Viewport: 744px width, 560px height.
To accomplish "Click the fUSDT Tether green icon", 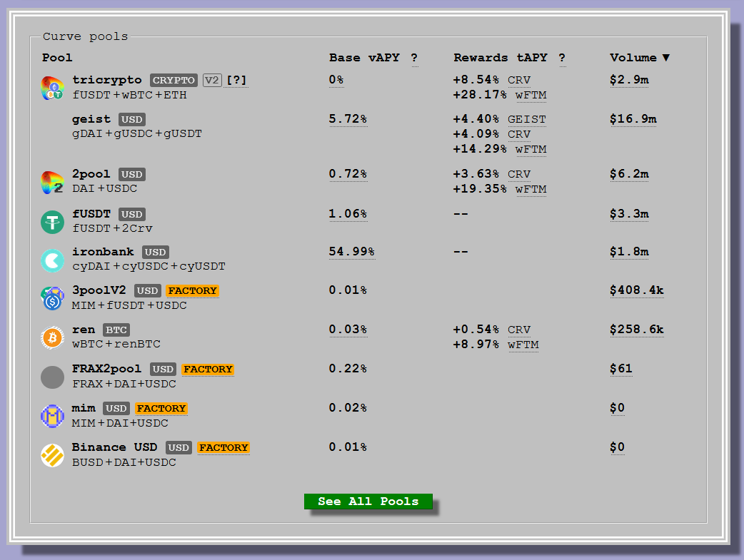I will (52, 222).
